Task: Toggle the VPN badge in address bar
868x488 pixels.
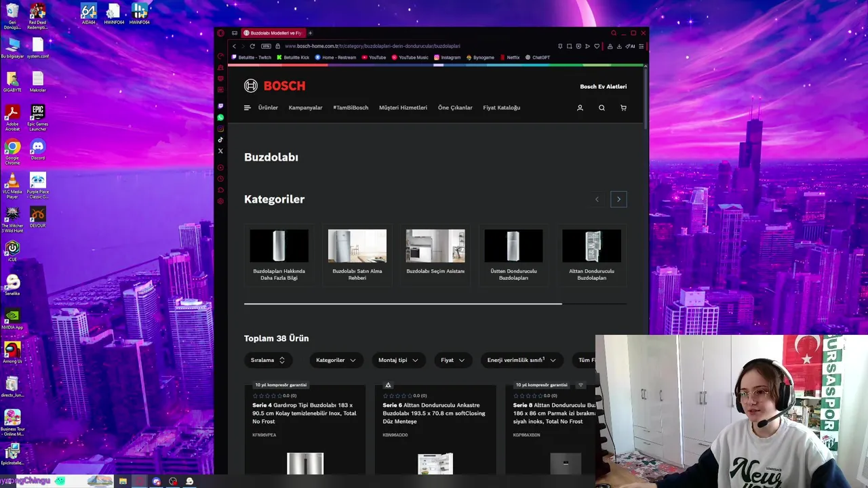Action: pos(266,46)
